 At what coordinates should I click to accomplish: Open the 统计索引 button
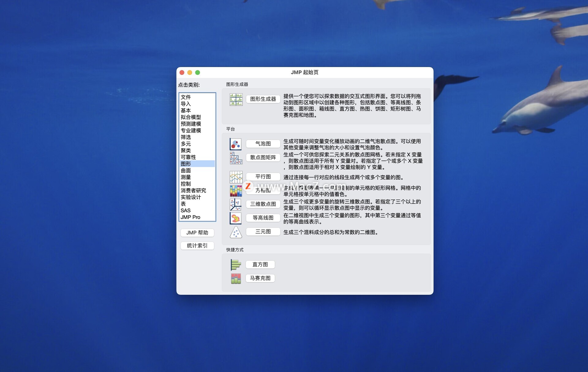(x=197, y=246)
